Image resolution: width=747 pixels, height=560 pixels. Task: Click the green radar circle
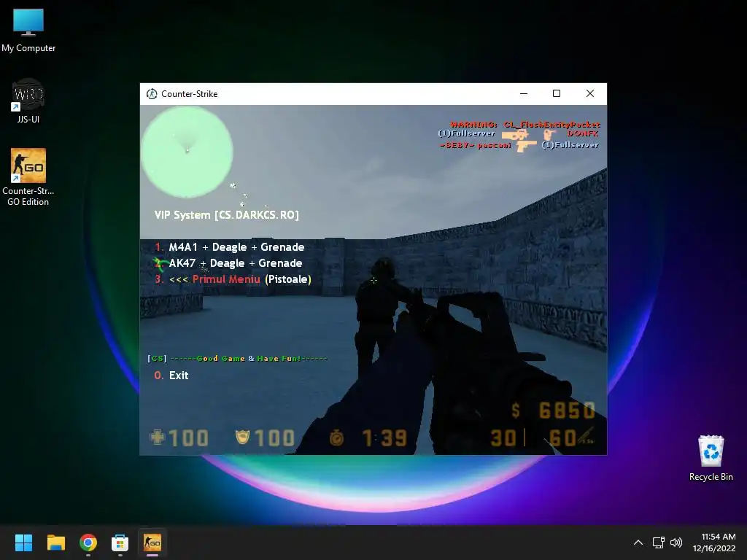click(x=187, y=152)
